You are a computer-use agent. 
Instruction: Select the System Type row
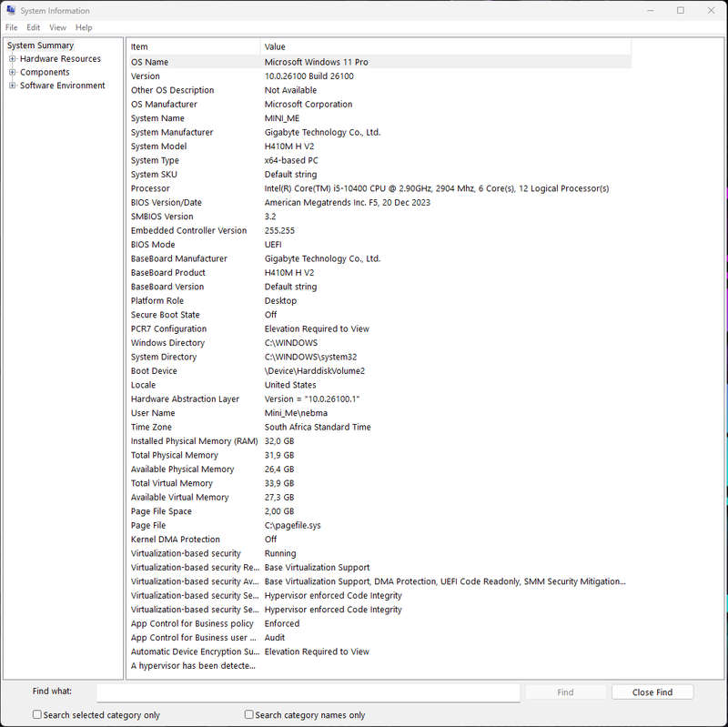[x=379, y=160]
